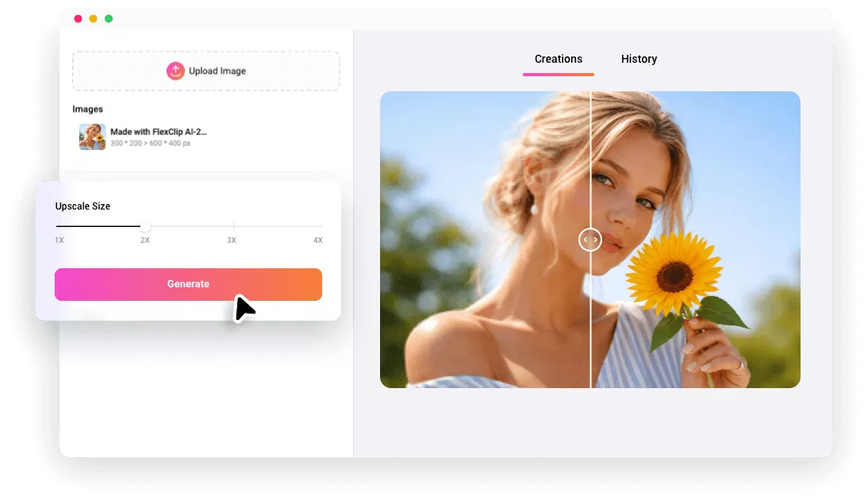The height and width of the screenshot is (504, 868).
Task: Minimize the window with the yellow button
Action: tap(93, 18)
